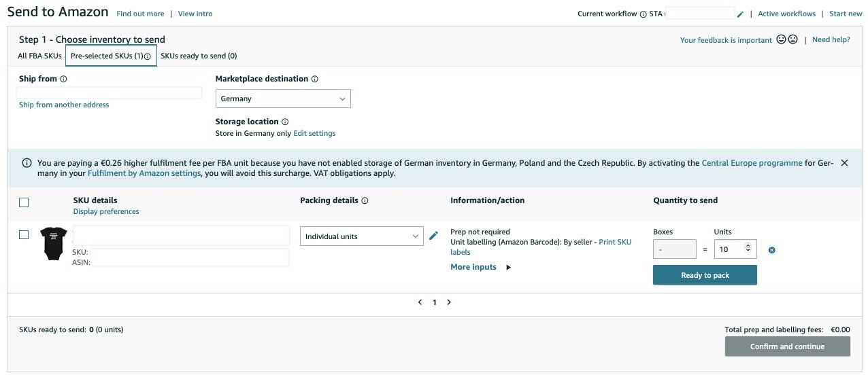
Task: Open Marketplace destination info icon
Action: [x=315, y=79]
